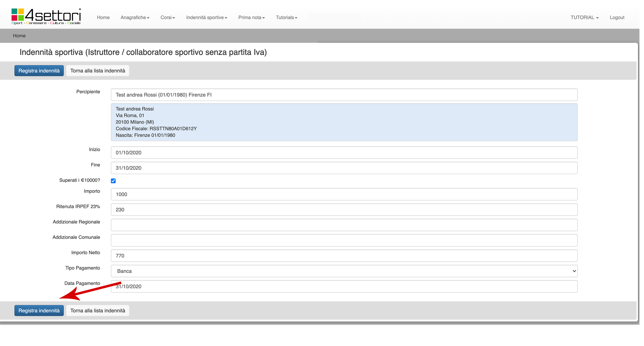
Task: Click the Data Pagamento date field
Action: [x=344, y=286]
